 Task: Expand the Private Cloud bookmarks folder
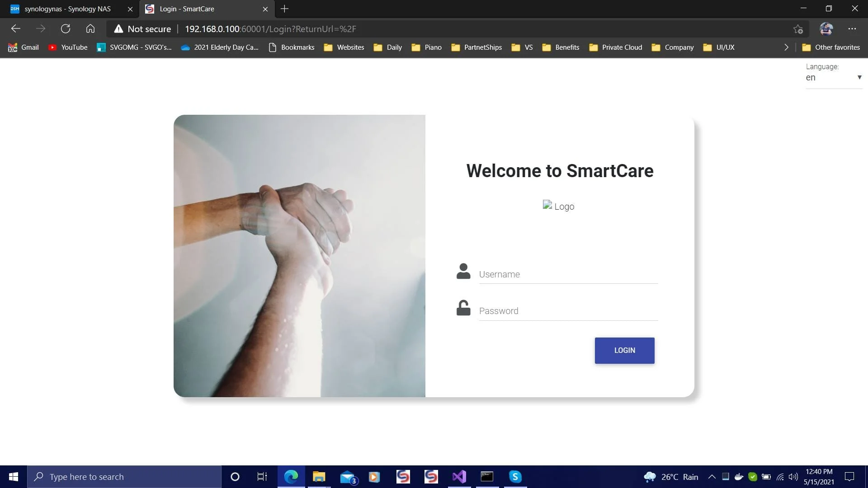click(615, 47)
